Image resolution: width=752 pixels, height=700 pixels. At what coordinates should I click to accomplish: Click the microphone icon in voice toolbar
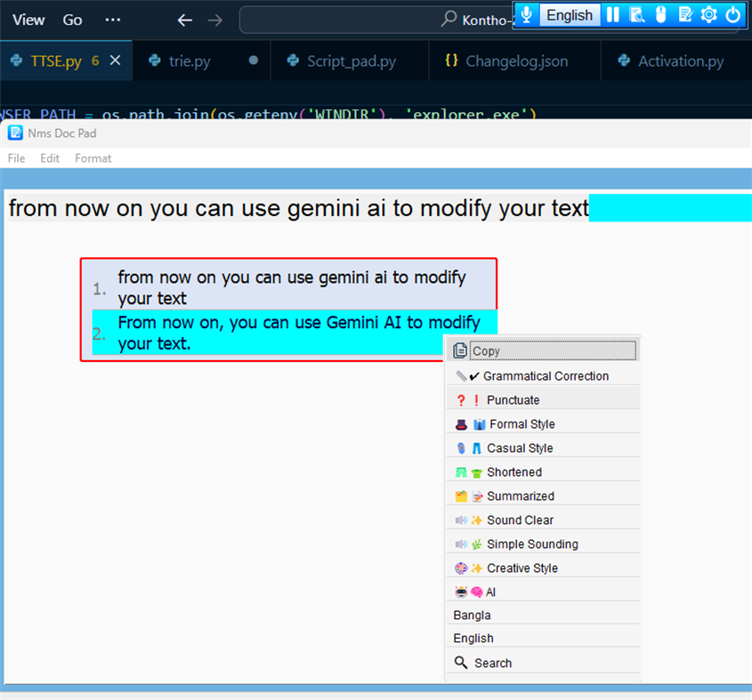[x=527, y=15]
